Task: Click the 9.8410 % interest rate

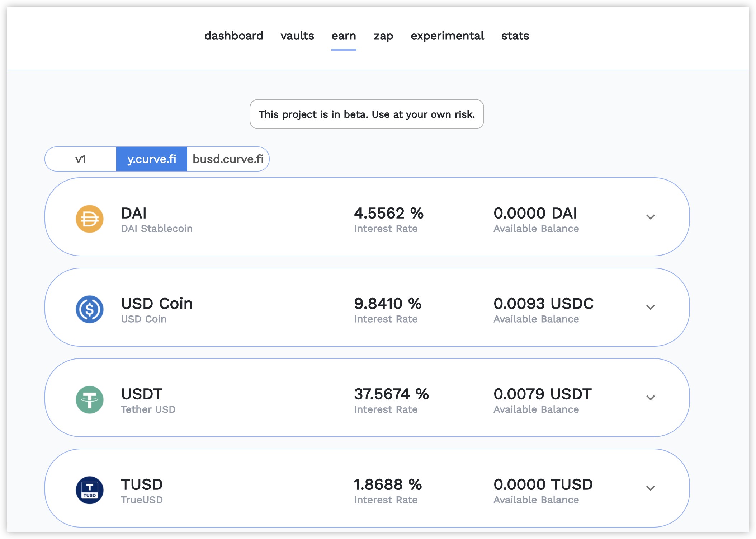Action: [388, 304]
